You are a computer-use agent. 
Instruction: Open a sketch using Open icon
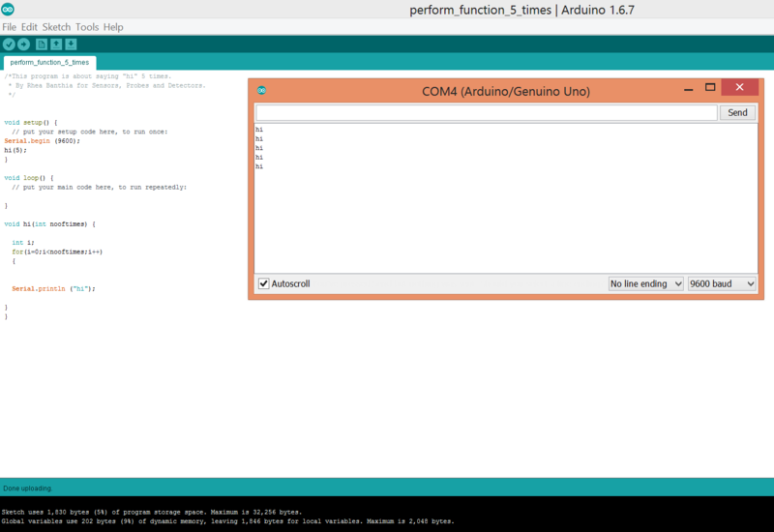coord(56,44)
